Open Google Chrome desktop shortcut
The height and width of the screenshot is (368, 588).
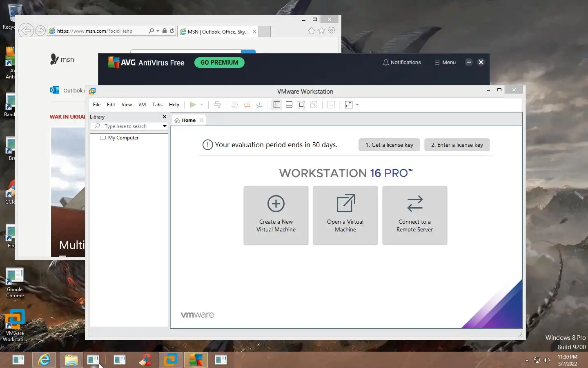click(x=15, y=283)
